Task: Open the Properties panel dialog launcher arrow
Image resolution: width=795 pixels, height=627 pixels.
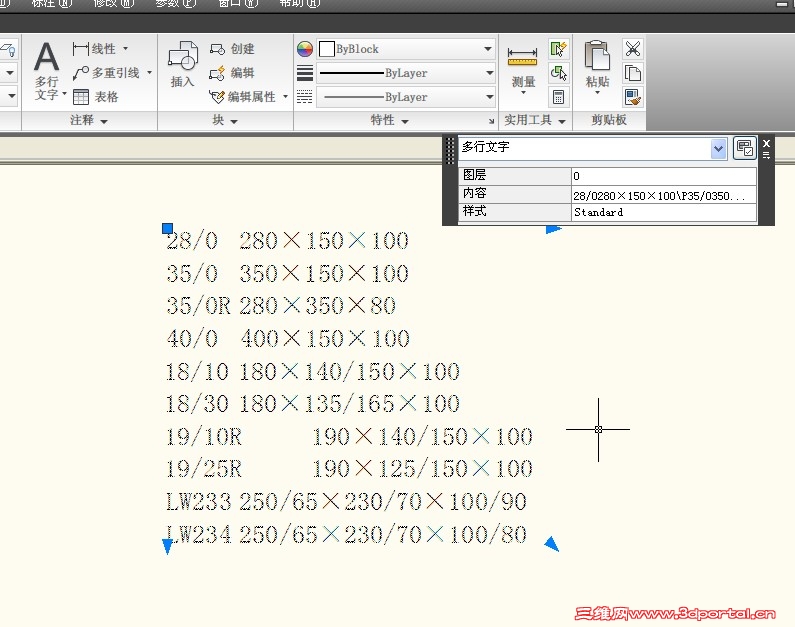Action: [x=491, y=121]
